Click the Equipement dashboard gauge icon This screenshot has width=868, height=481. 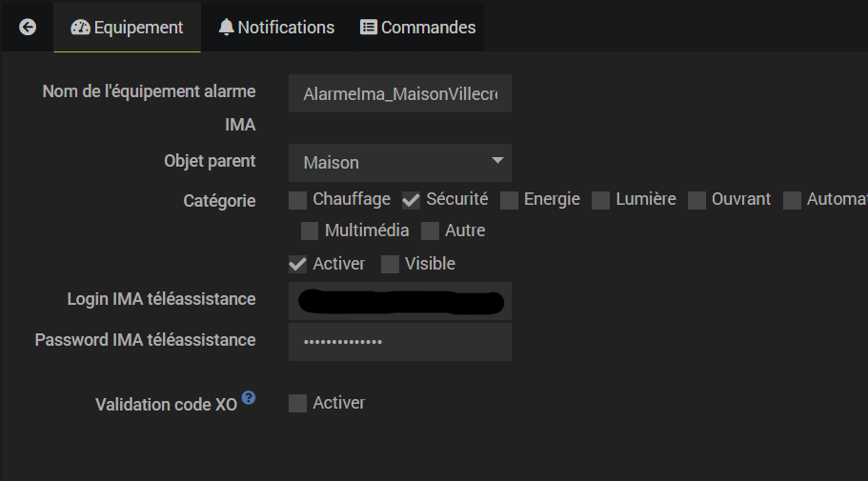coord(80,28)
